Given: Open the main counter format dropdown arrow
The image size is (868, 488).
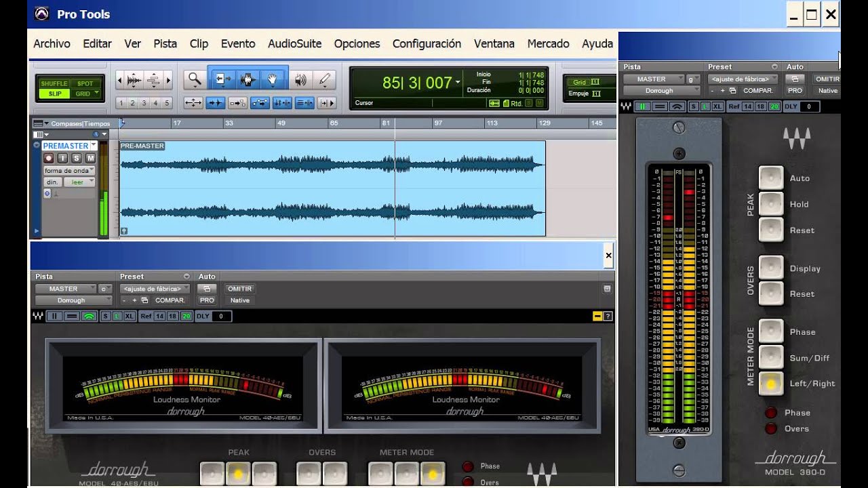Looking at the screenshot, I should (x=458, y=82).
